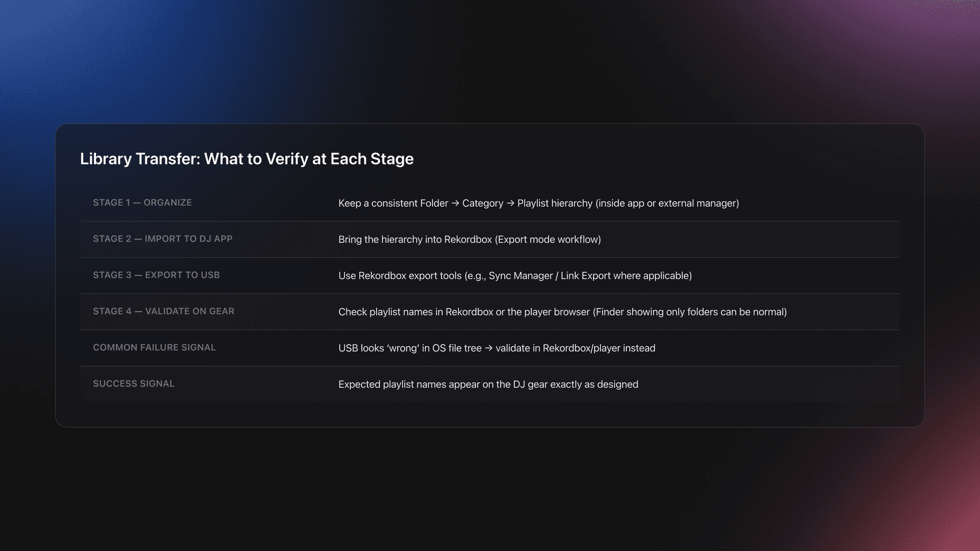Click the 'Stage 4 — Validate on Gear' label
The height and width of the screenshot is (551, 980).
pyautogui.click(x=163, y=312)
